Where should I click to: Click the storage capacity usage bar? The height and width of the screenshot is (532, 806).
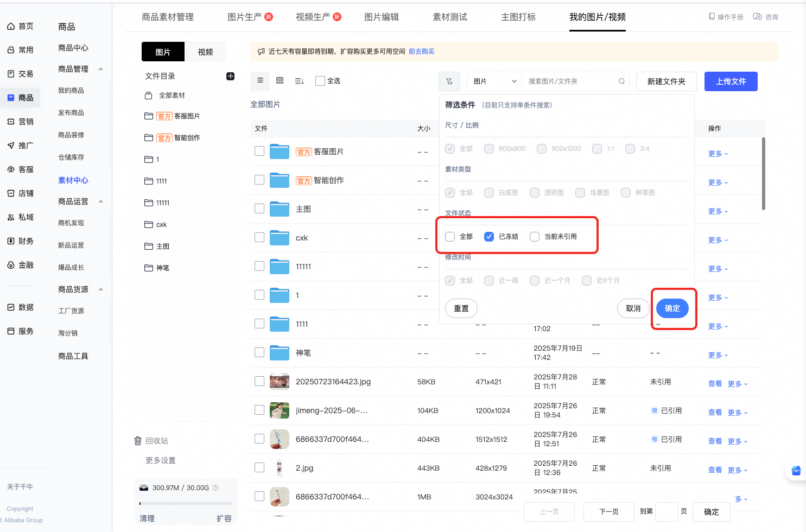tap(186, 503)
